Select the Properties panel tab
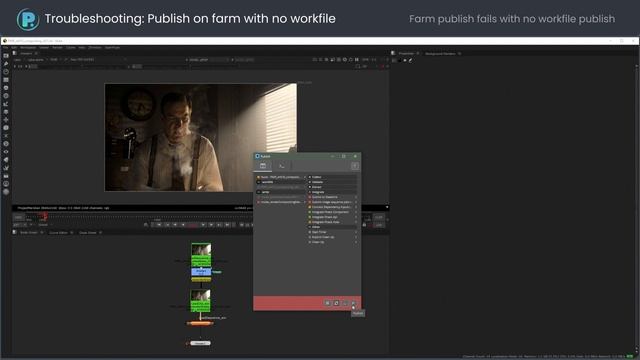Viewport: 640px width, 360px height. (406, 53)
